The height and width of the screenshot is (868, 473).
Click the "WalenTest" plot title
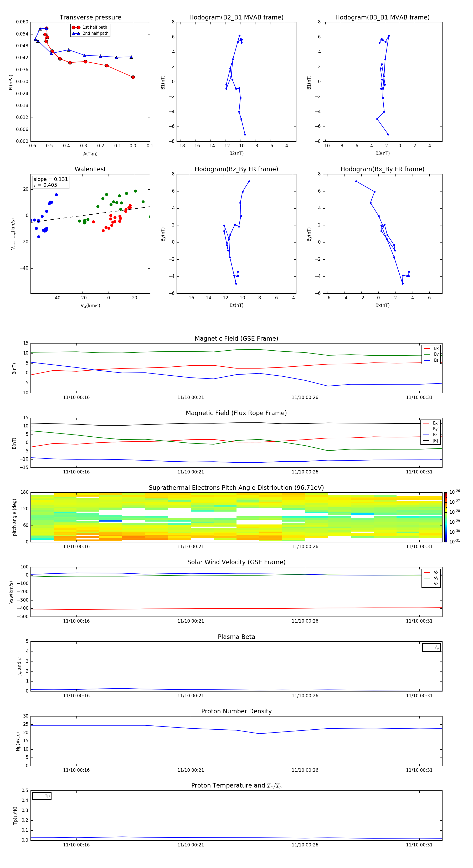tap(90, 169)
